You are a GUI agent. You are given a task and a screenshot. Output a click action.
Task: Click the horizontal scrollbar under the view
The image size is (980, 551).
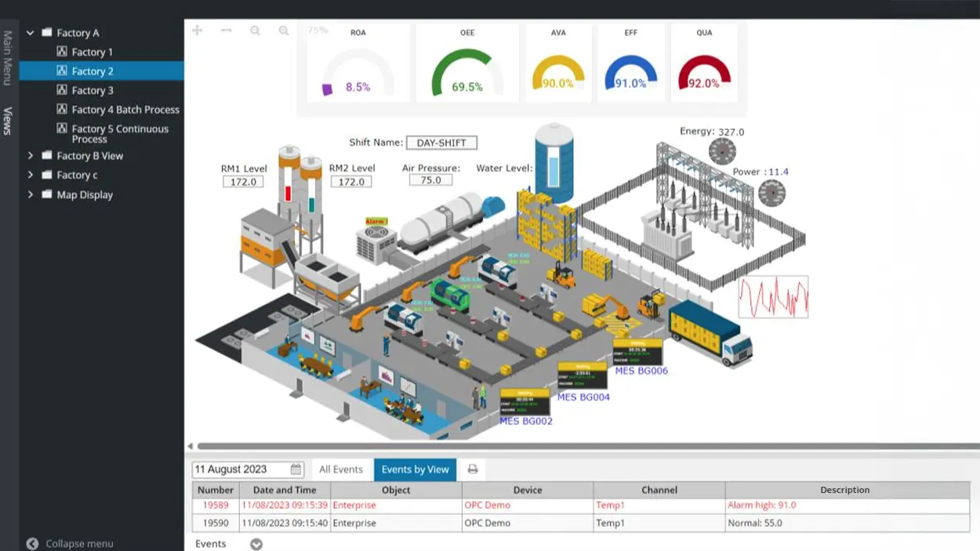tap(588, 446)
